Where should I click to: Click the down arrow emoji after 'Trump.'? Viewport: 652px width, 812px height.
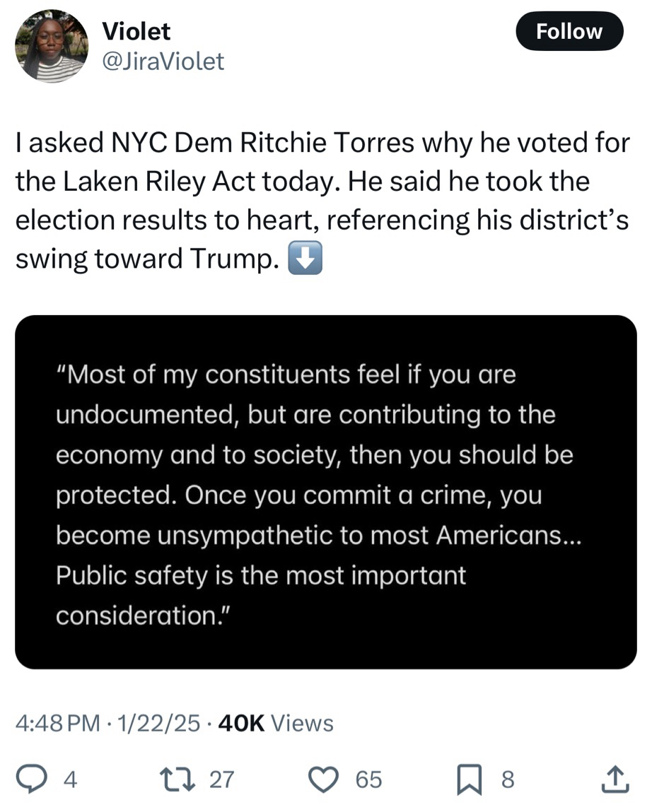pyautogui.click(x=305, y=260)
